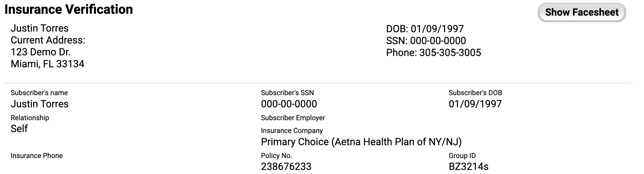Click the Insurance Phone label
Screen dimensions: 644x174
click(37, 156)
